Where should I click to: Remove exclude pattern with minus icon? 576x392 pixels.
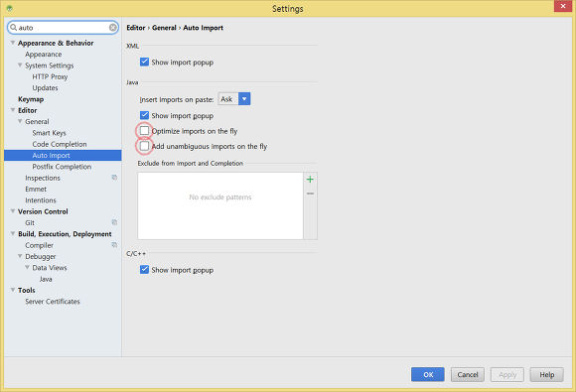310,194
